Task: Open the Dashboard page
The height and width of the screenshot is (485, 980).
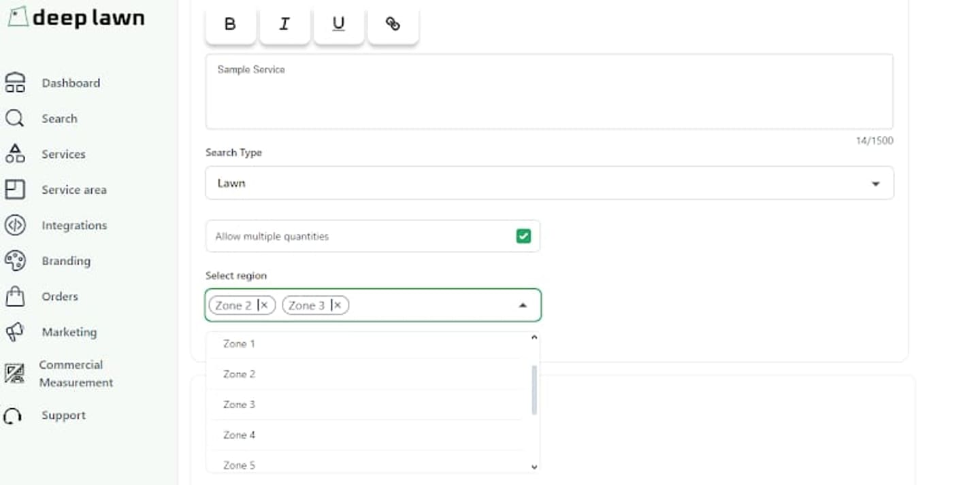Action: click(x=71, y=83)
